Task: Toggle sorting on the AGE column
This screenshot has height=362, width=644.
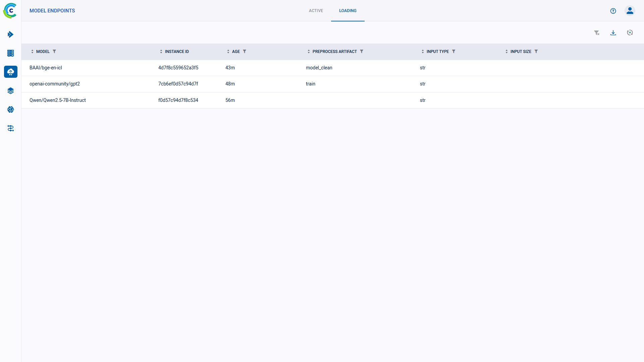Action: coord(228,51)
